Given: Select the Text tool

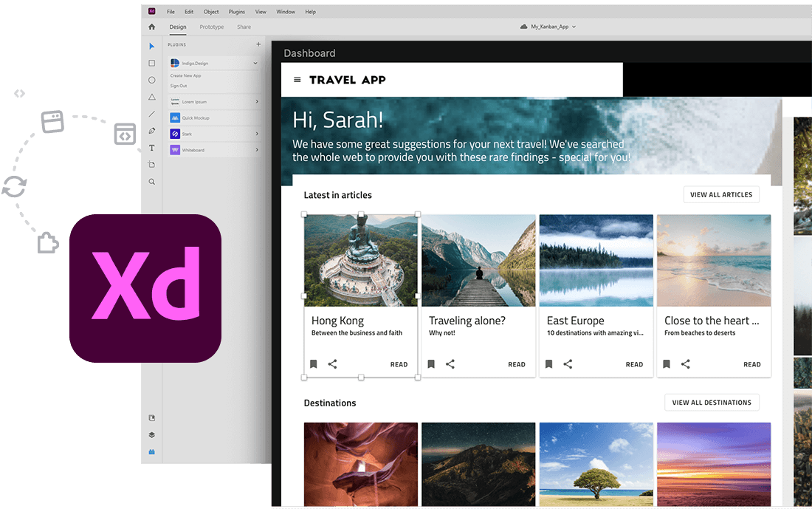Looking at the screenshot, I should (x=152, y=148).
